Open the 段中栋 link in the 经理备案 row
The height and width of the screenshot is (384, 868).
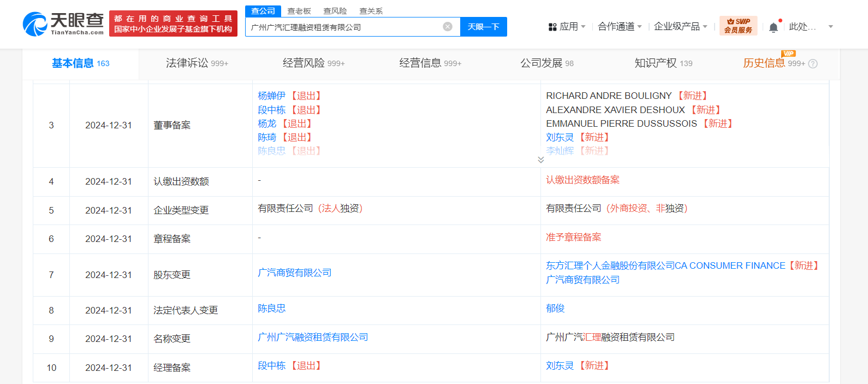tap(272, 365)
